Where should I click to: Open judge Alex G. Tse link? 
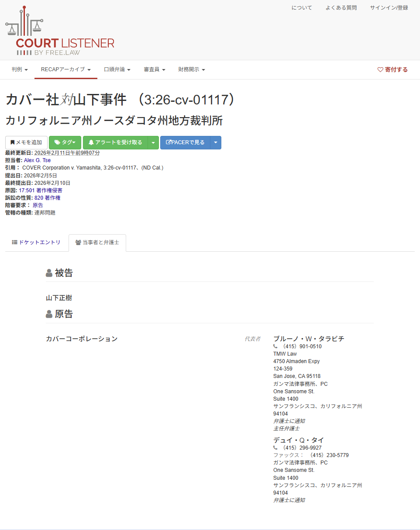[37, 160]
